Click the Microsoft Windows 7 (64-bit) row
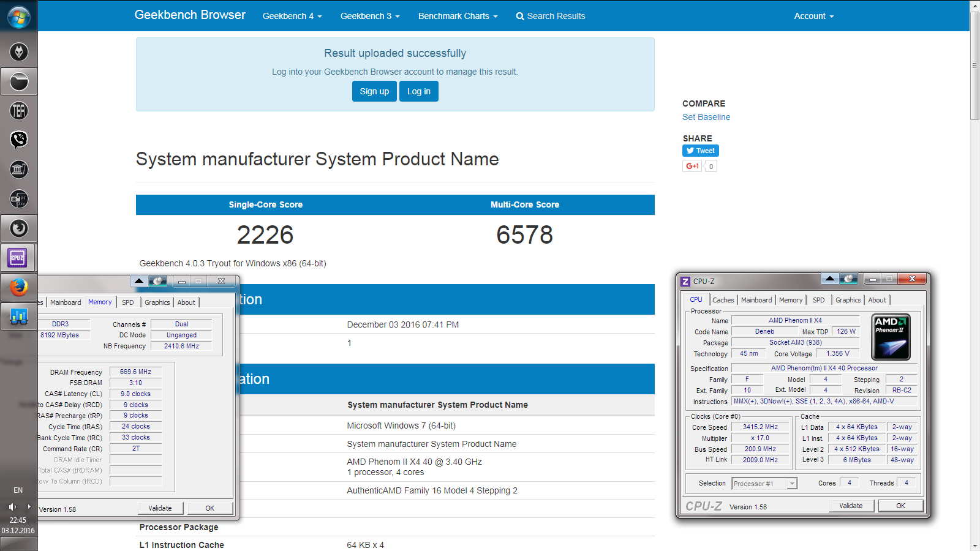The image size is (980, 551). (395, 425)
